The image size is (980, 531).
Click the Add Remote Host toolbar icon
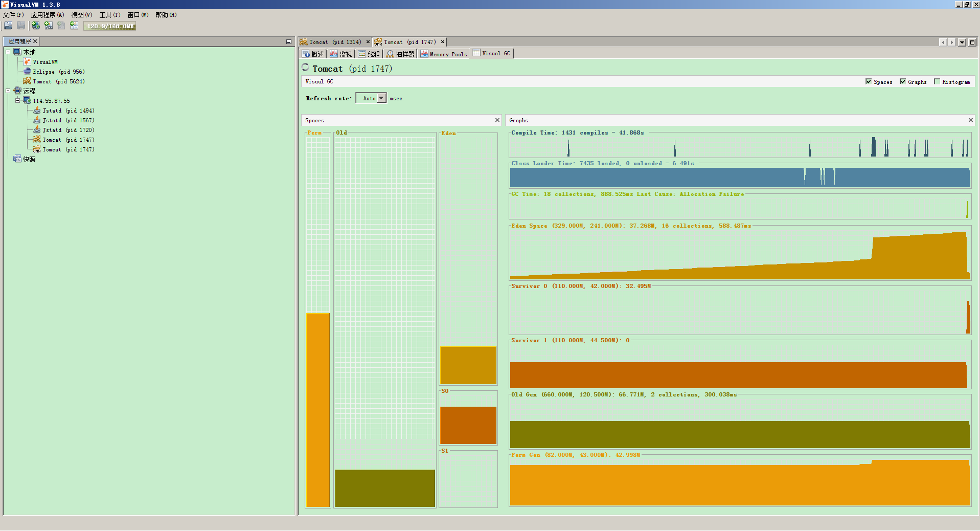coord(35,26)
